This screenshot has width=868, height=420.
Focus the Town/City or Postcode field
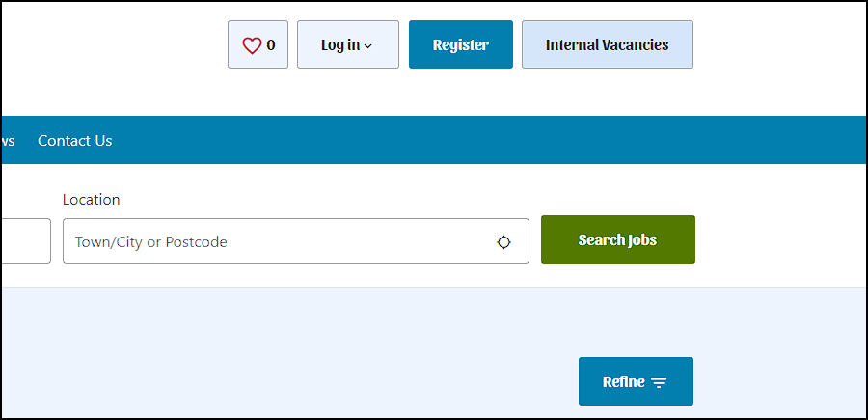pos(296,241)
